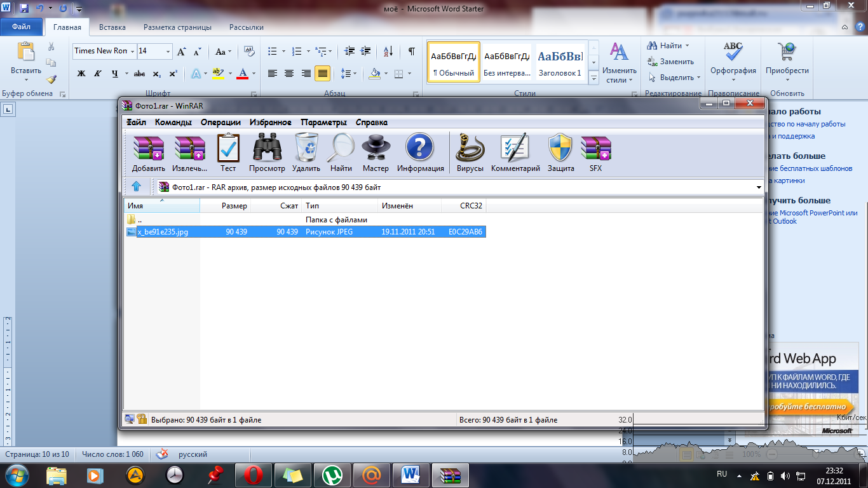
Task: Expand the Word styles gallery
Action: tap(593, 78)
